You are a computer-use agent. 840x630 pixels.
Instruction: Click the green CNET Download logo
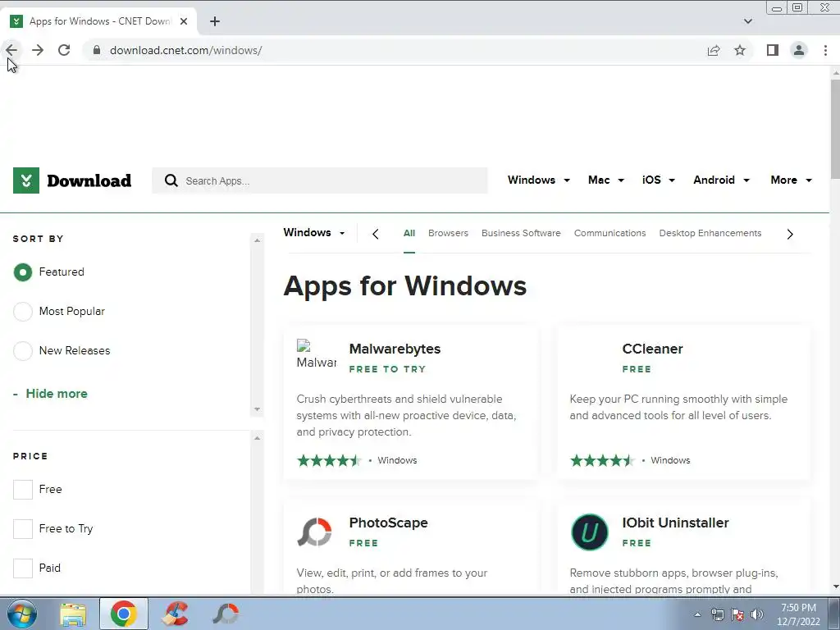click(x=72, y=180)
